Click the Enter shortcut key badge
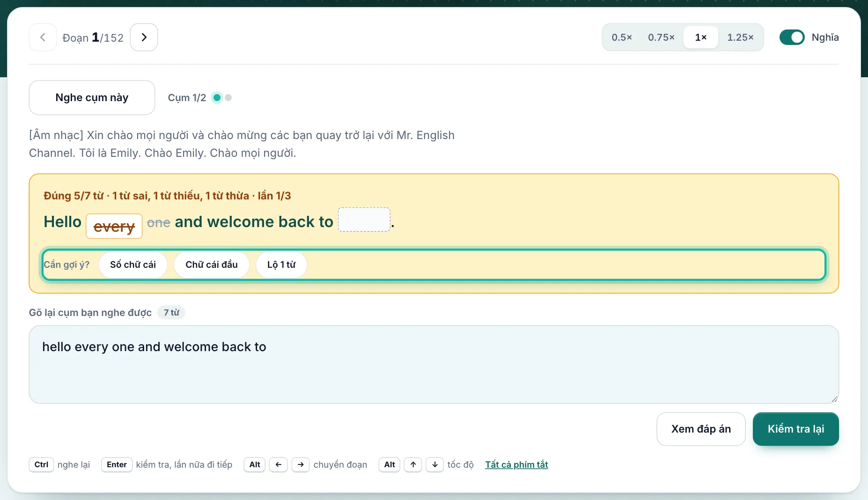Viewport: 868px width, 500px height. coord(117,464)
